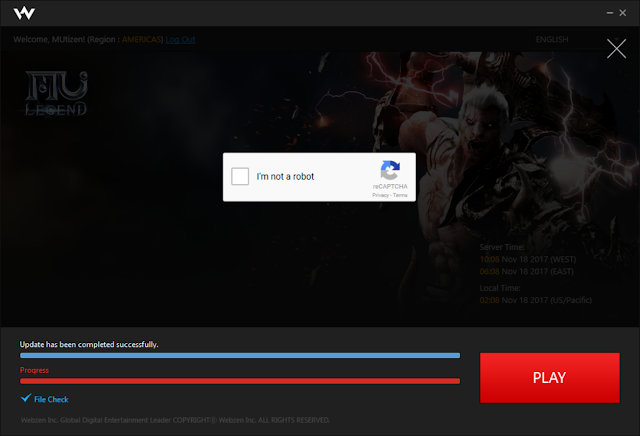The width and height of the screenshot is (640, 436).
Task: Click the Webzen Inc. copyright footer text
Action: 175,420
